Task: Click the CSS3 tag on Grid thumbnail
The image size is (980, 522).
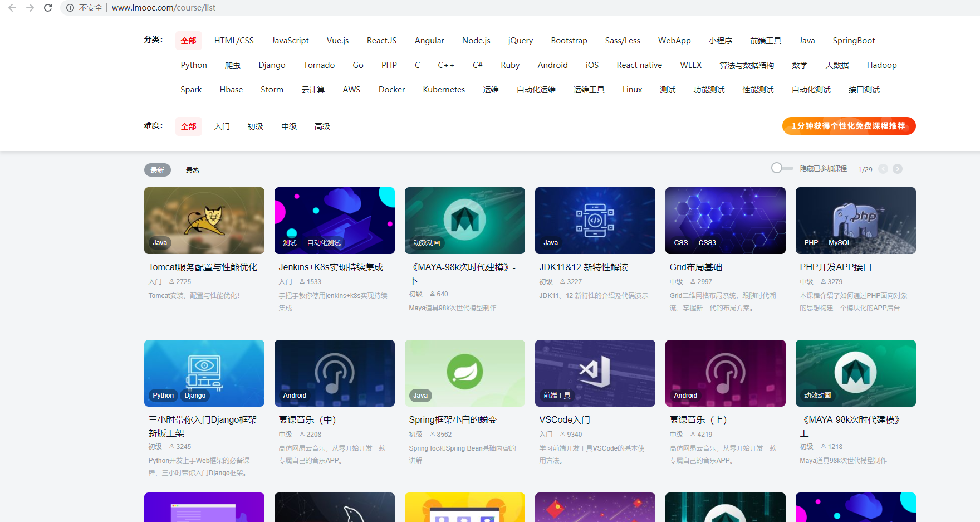Action: click(x=707, y=243)
